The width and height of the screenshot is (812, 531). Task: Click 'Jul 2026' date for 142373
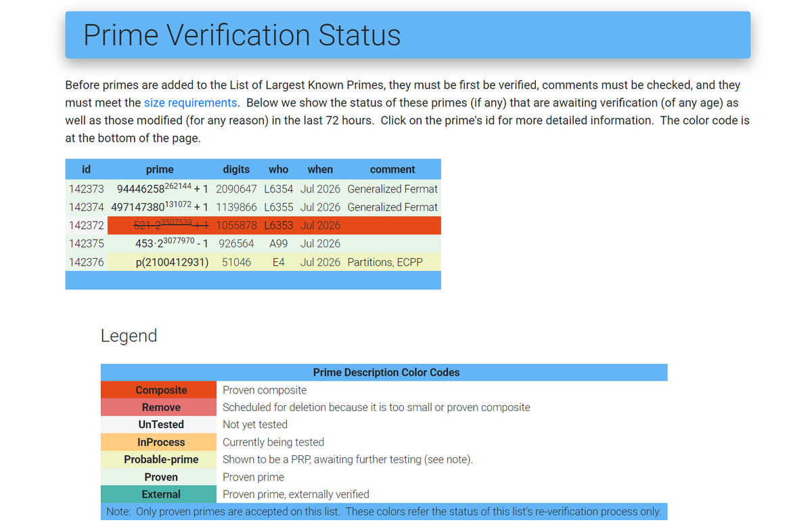pyautogui.click(x=320, y=189)
